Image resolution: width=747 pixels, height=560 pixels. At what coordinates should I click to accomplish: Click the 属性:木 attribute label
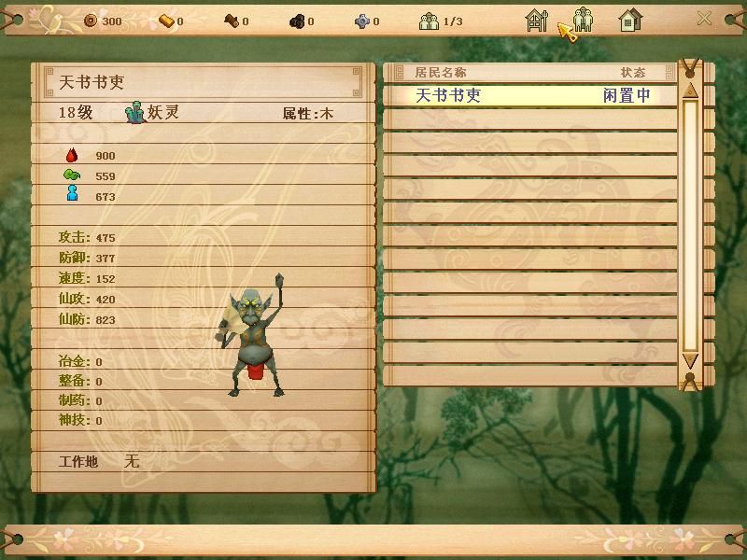pyautogui.click(x=308, y=113)
